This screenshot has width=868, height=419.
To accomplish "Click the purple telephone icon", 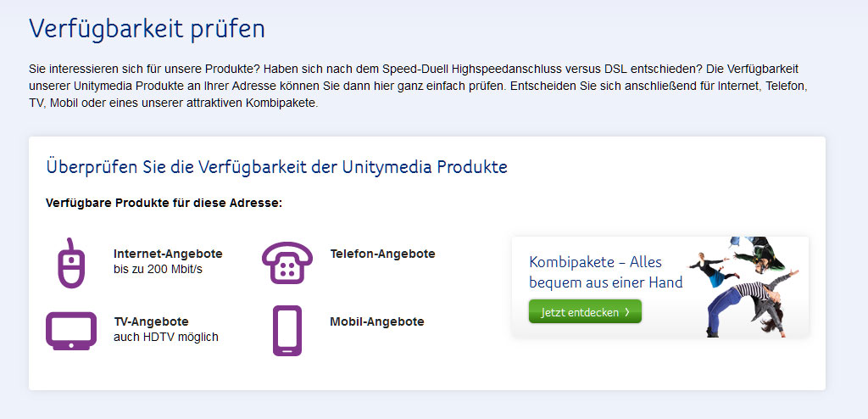I will (287, 263).
